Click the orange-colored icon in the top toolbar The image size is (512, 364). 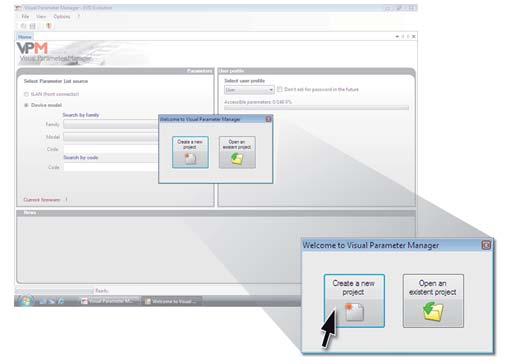pos(49,26)
